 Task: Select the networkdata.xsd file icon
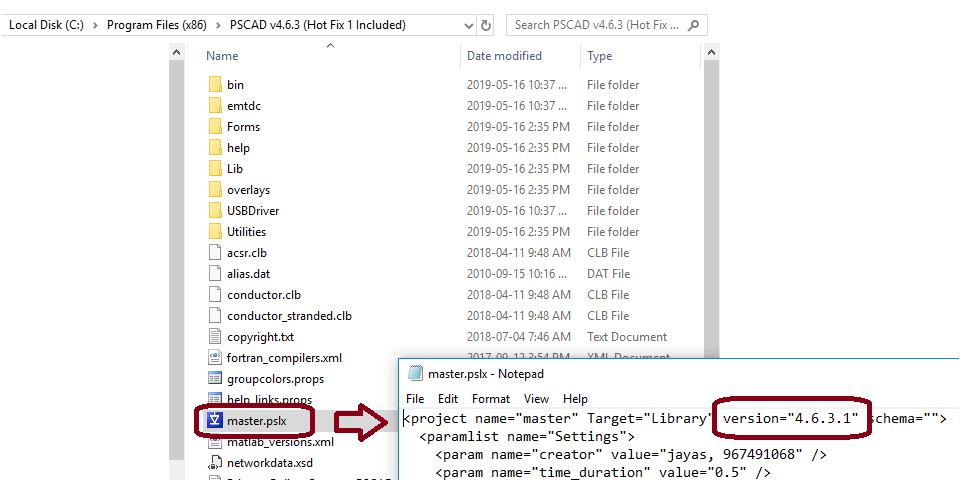pos(215,463)
